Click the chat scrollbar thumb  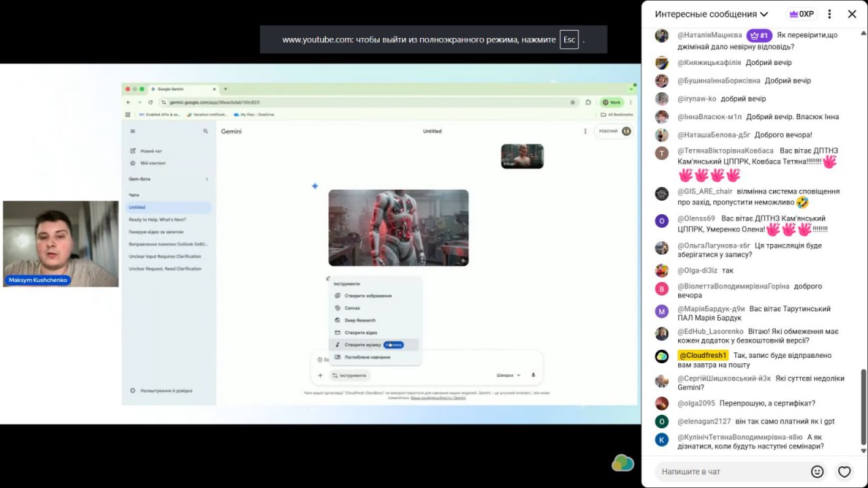863,407
